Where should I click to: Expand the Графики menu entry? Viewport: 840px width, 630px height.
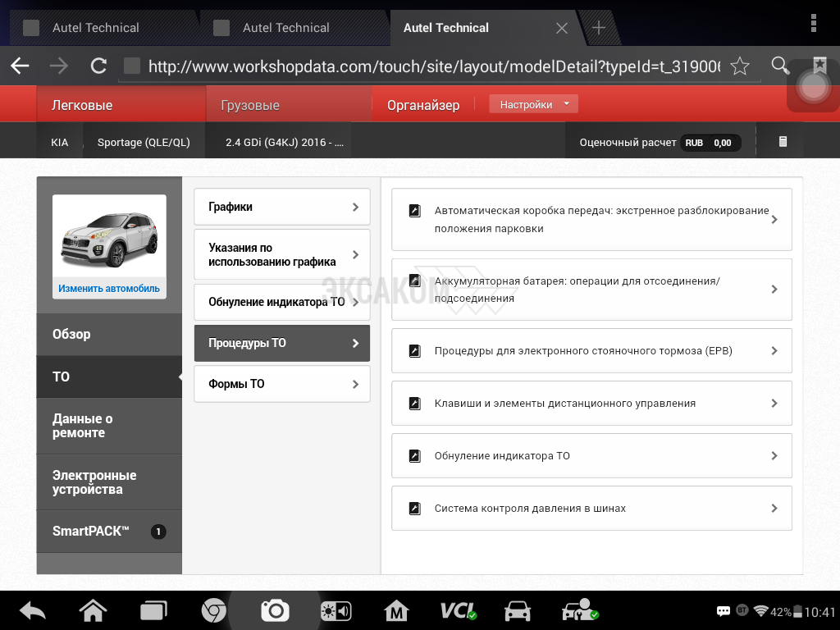point(281,207)
